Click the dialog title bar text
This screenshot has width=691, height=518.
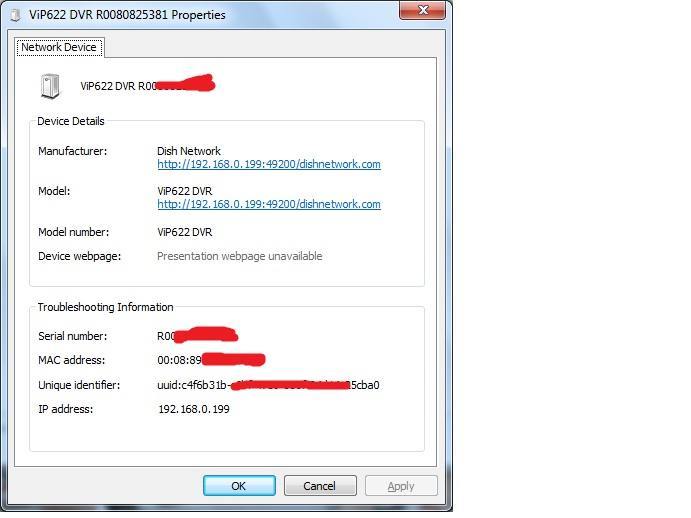pyautogui.click(x=127, y=15)
